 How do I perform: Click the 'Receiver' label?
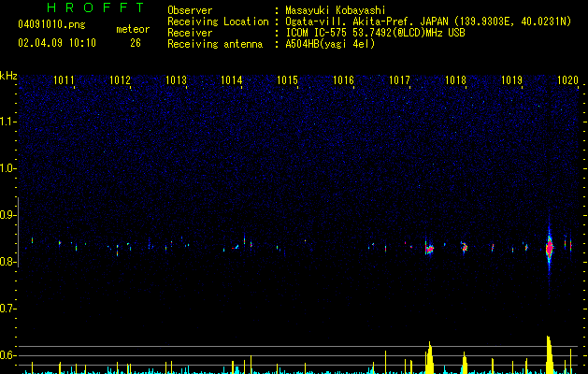pos(190,33)
